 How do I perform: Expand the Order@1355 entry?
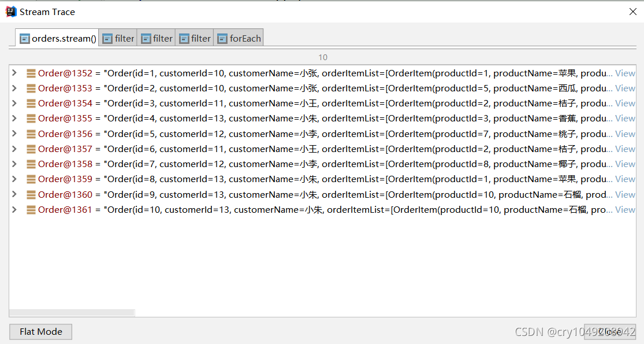[x=14, y=118]
